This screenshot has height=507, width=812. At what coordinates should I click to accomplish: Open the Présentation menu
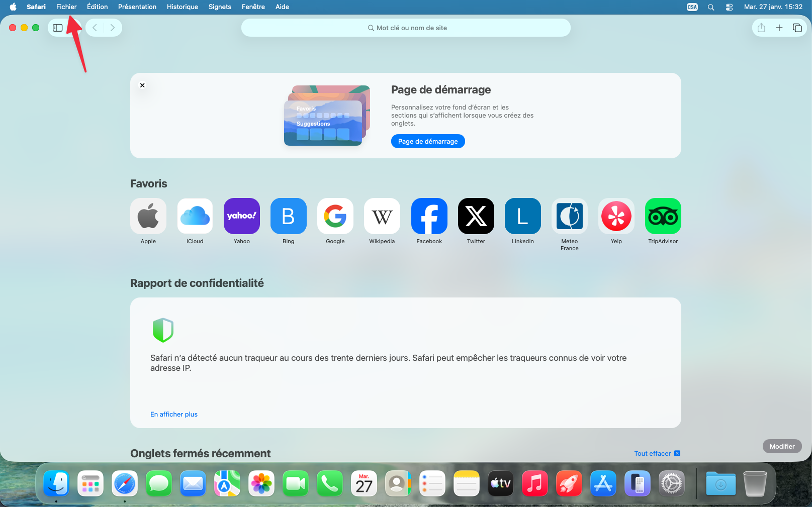pos(137,7)
